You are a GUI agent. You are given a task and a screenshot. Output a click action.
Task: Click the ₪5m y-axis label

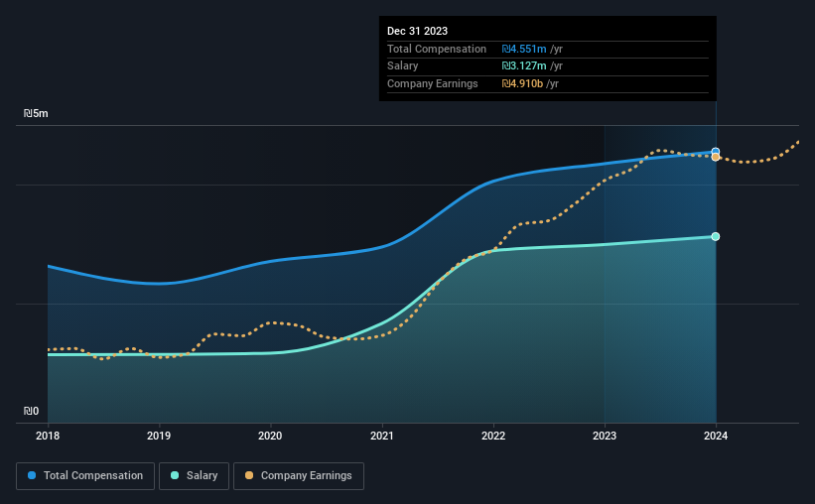[36, 113]
